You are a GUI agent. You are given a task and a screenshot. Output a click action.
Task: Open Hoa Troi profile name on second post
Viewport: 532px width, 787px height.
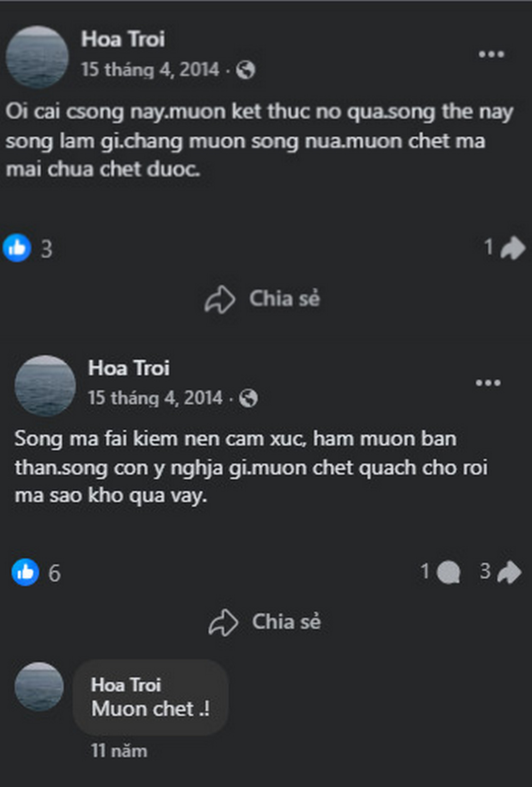point(129,368)
